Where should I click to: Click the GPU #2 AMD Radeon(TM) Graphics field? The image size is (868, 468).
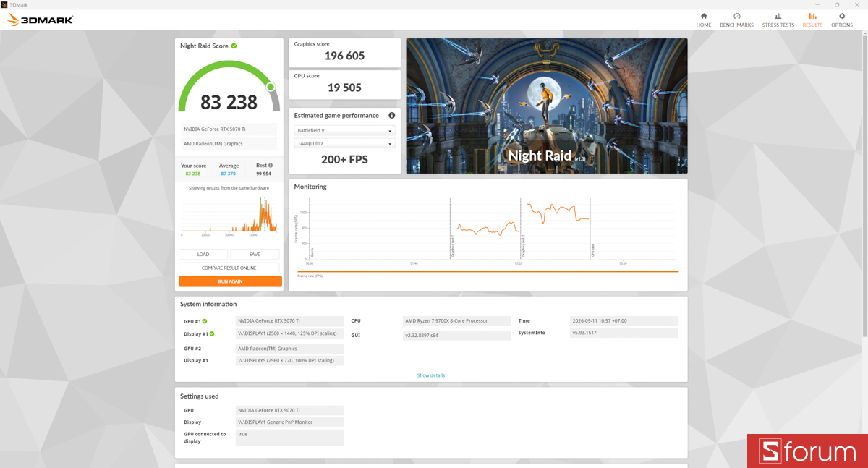point(289,349)
